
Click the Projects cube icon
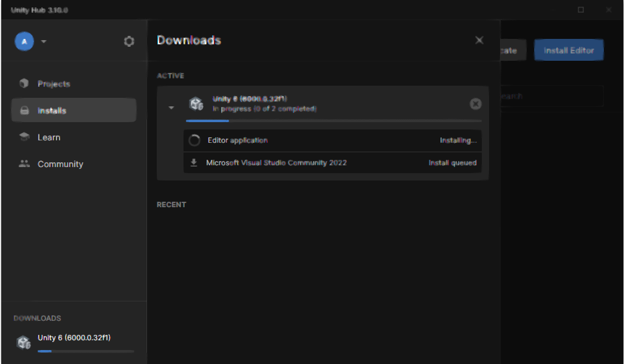coord(24,83)
